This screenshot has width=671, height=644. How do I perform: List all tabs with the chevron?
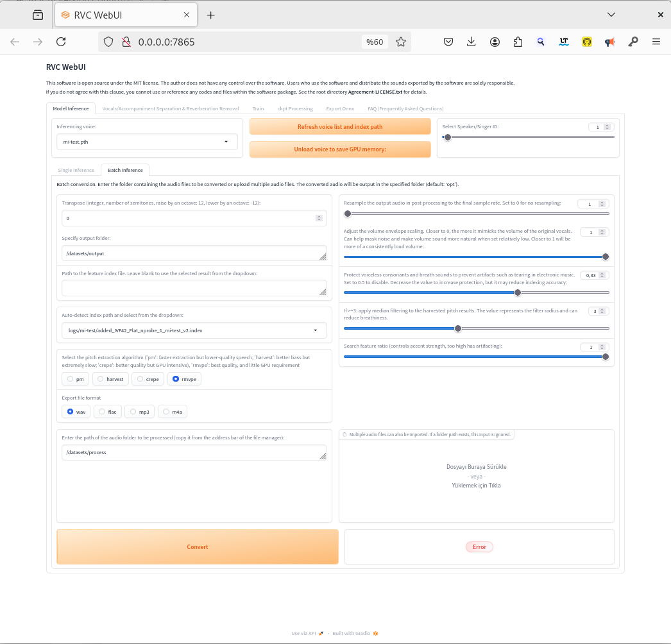(x=611, y=15)
